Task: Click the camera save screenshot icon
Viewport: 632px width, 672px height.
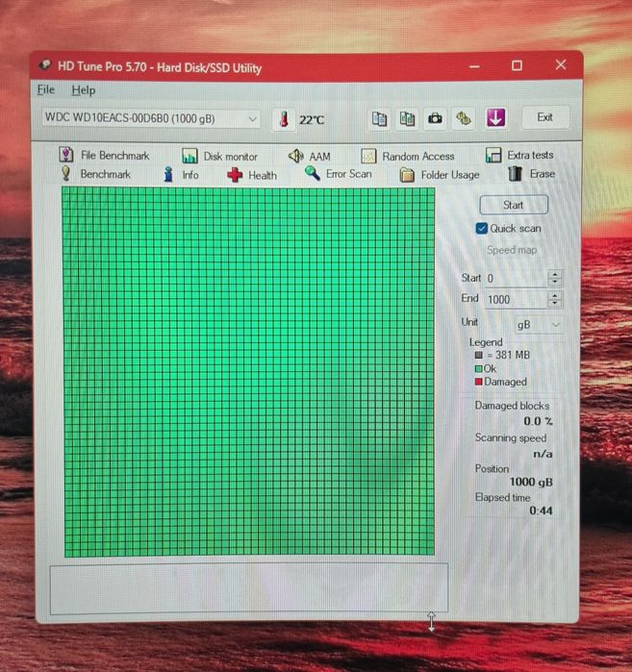Action: pos(435,118)
